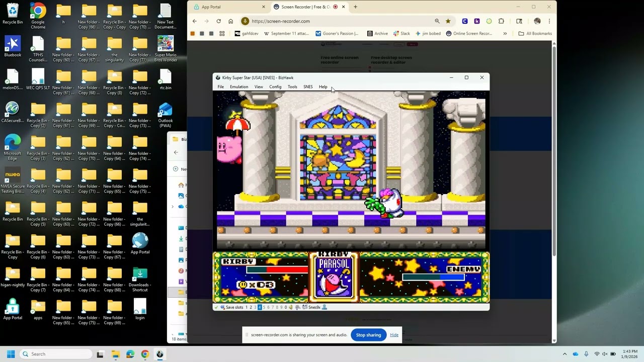Open the SNES menu in BizHawk
Viewport: 644px width, 362px height.
(308, 87)
